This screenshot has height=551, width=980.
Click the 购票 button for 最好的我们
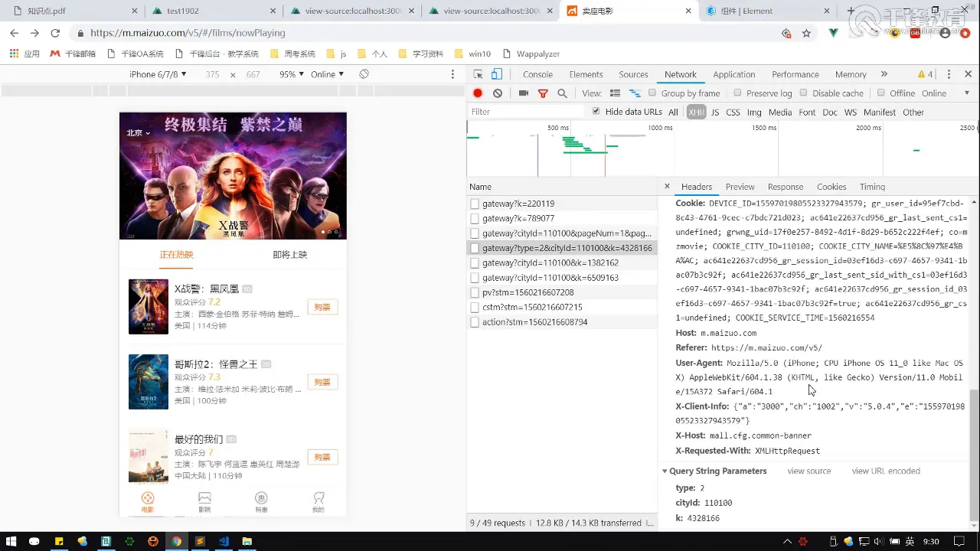322,457
